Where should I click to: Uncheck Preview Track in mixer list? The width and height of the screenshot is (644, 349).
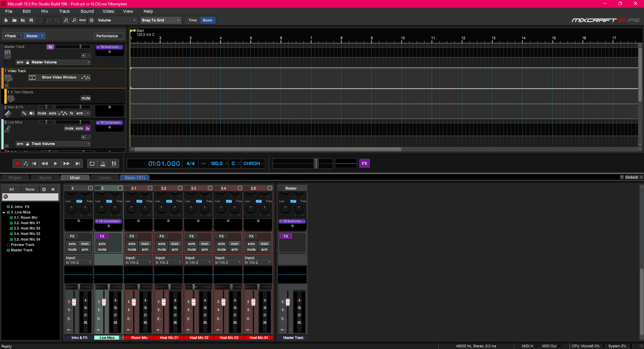(x=8, y=245)
